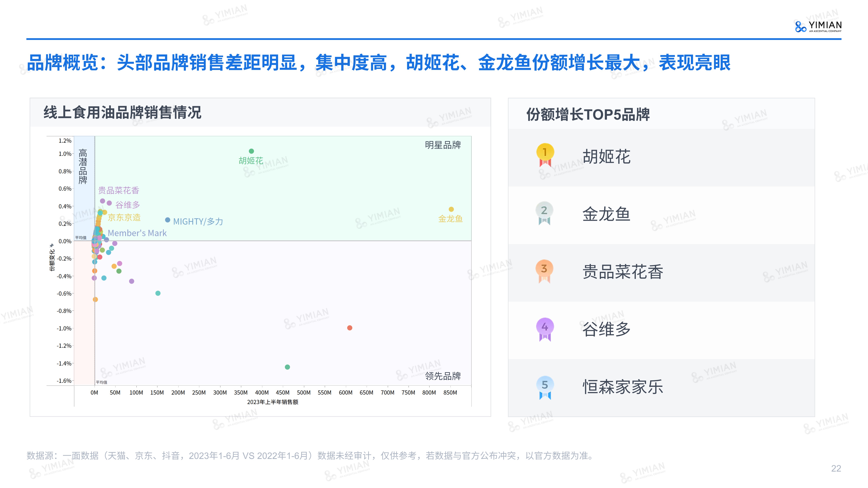Screen dimensions: 868x488
Task: Select the 胡姬花 green data point
Action: point(251,151)
